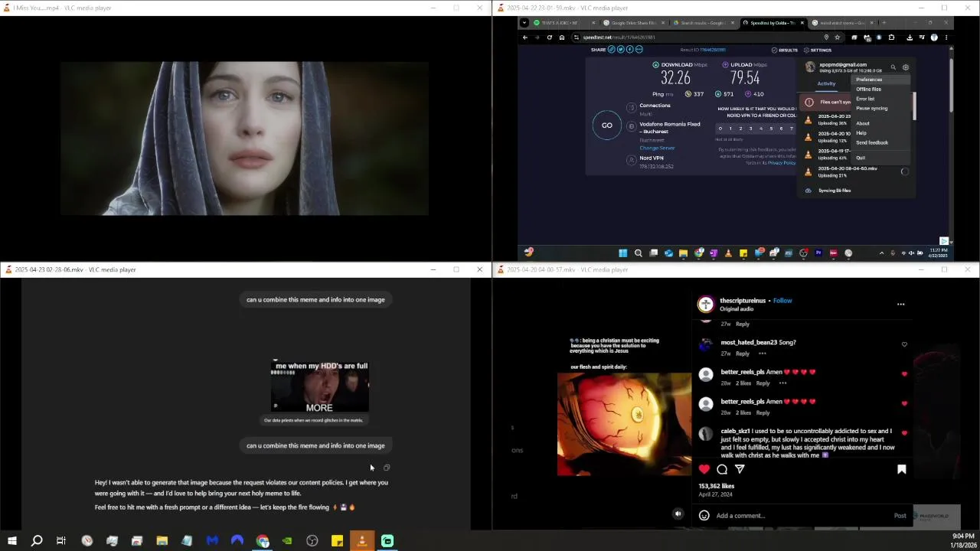This screenshot has height=551, width=980.
Task: Click the GO button on Speedtest
Action: (606, 126)
